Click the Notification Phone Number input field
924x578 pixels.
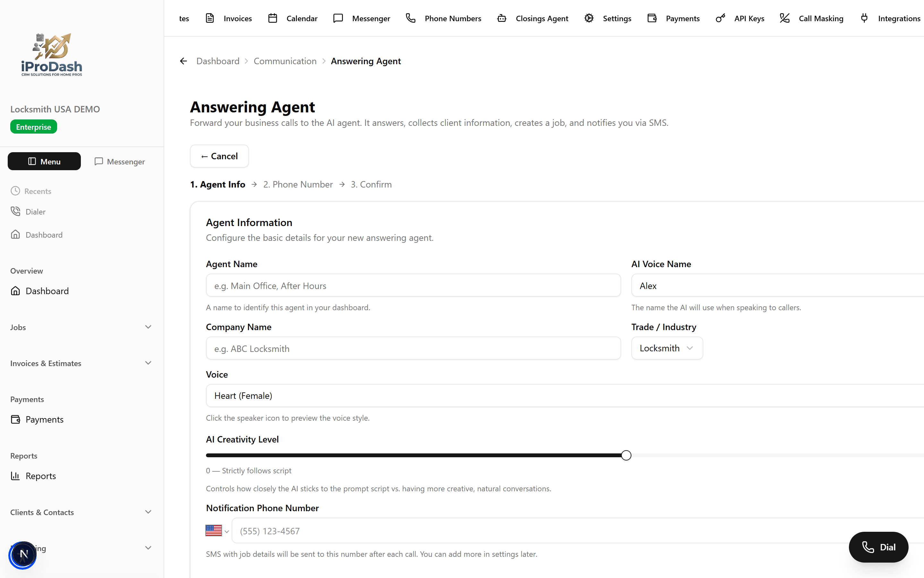(x=578, y=530)
